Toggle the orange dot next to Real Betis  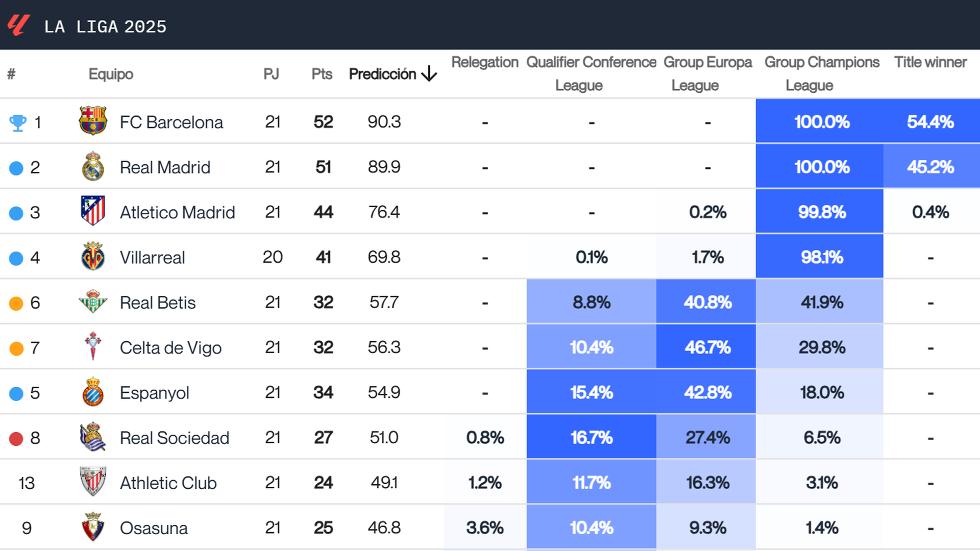tap(15, 302)
